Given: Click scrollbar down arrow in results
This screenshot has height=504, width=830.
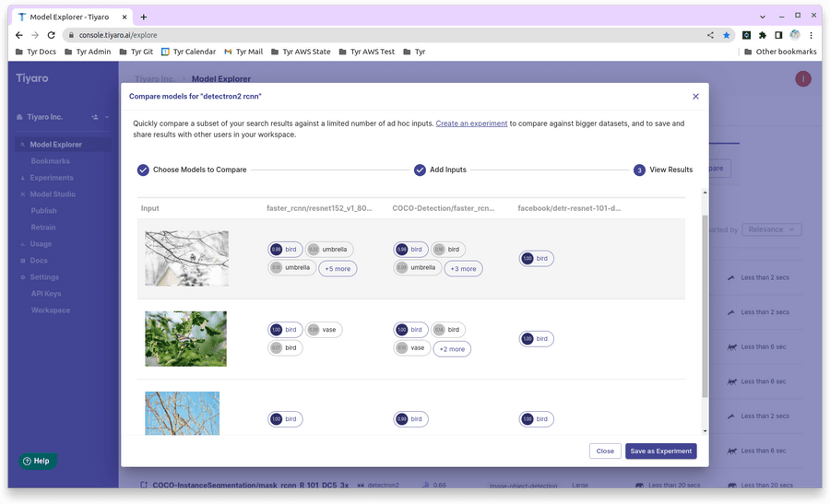Looking at the screenshot, I should click(705, 431).
